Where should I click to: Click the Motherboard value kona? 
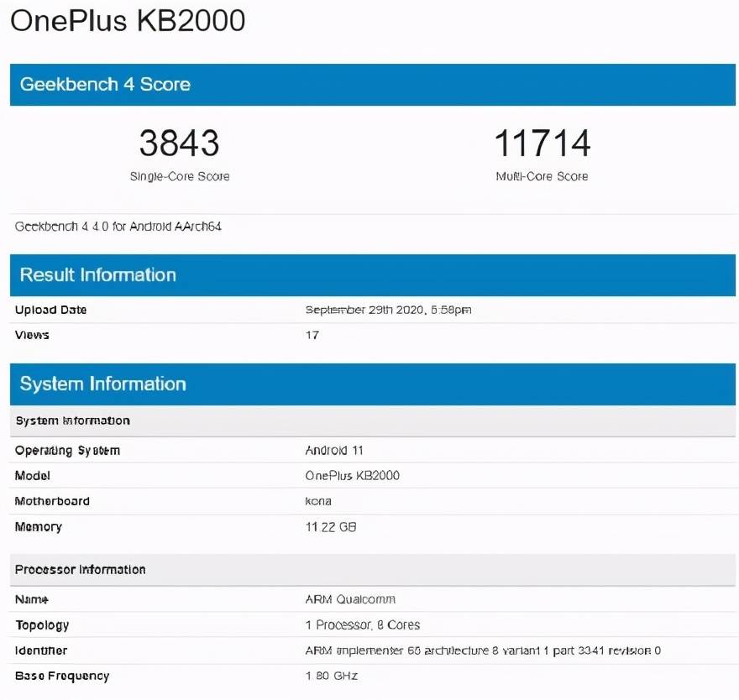318,501
